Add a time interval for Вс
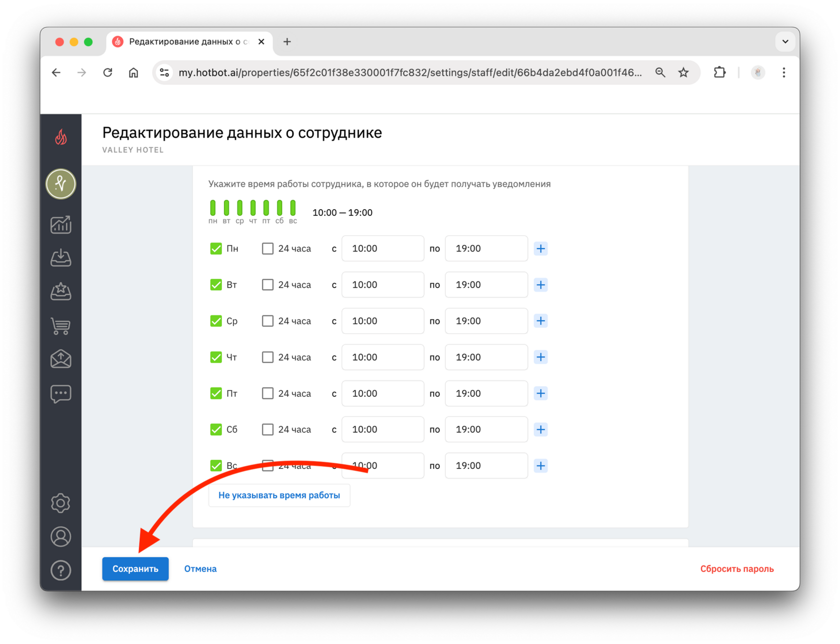 coord(540,466)
